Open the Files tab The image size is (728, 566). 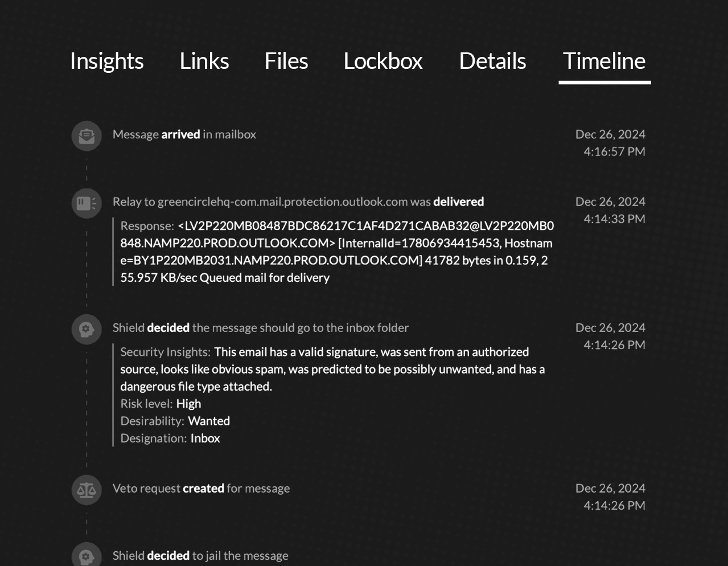coord(286,61)
